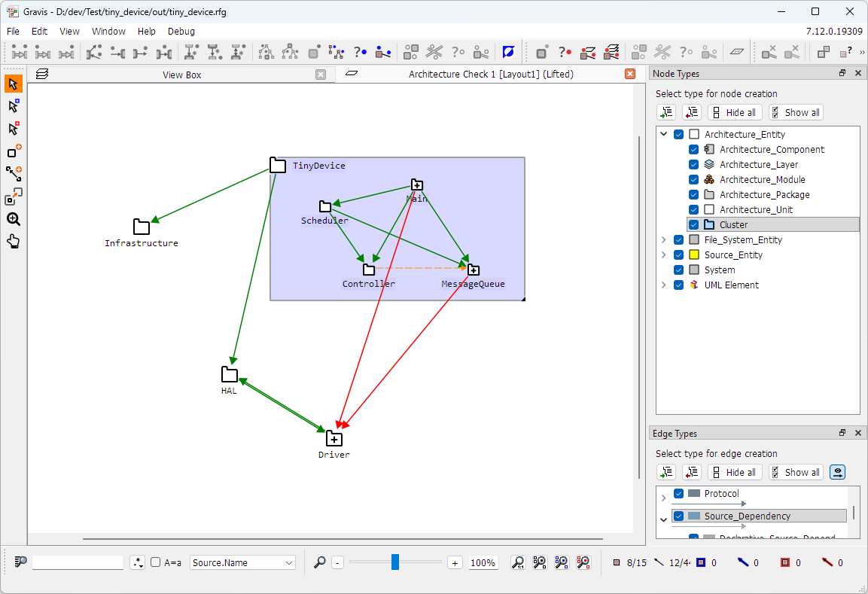Click the red-arrow tree icon in Edge Types
Image resolution: width=868 pixels, height=594 pixels.
click(692, 472)
